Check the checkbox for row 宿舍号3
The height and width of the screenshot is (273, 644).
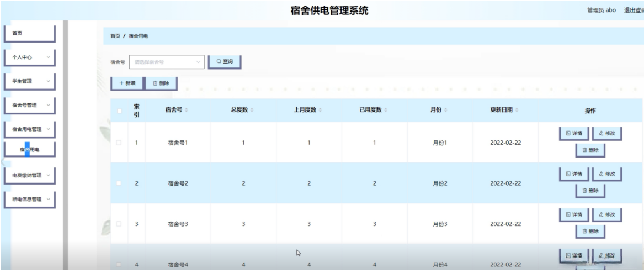point(119,224)
